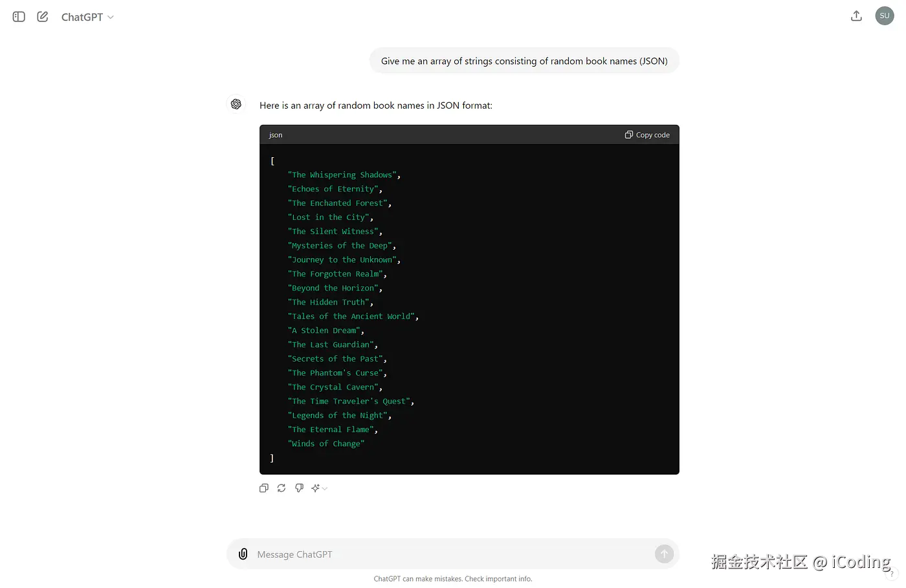Regenerate the response with the refresh icon
This screenshot has height=588, width=906.
pyautogui.click(x=282, y=488)
